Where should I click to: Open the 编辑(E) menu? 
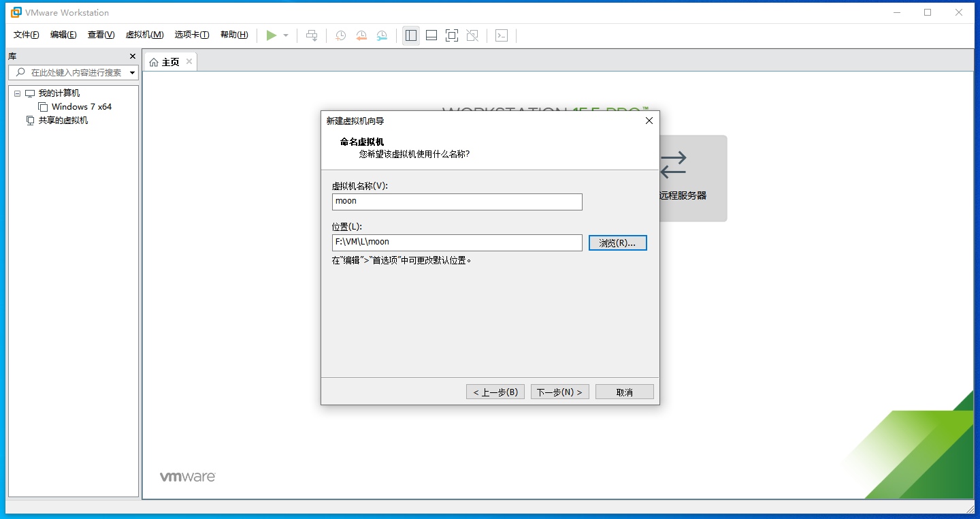click(63, 35)
